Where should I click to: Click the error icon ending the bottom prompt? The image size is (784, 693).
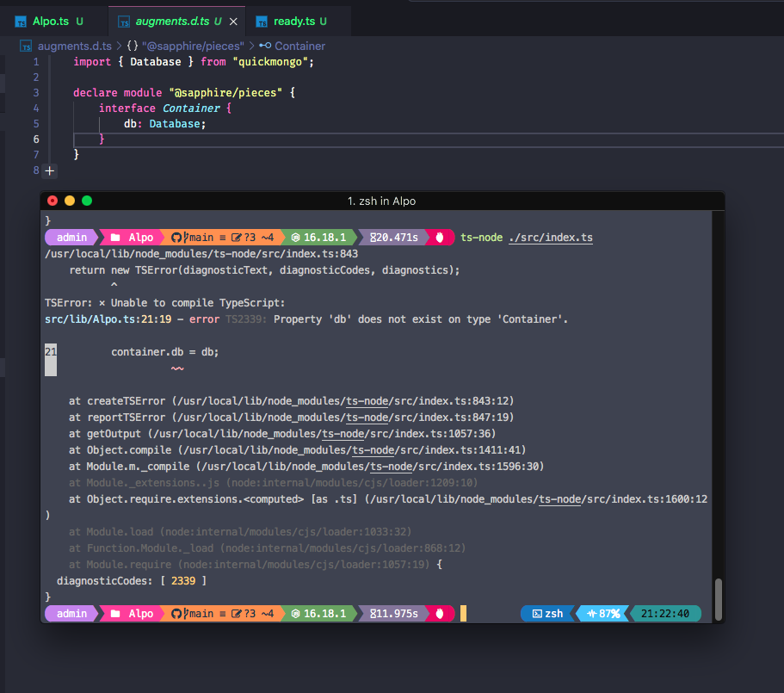click(x=440, y=614)
